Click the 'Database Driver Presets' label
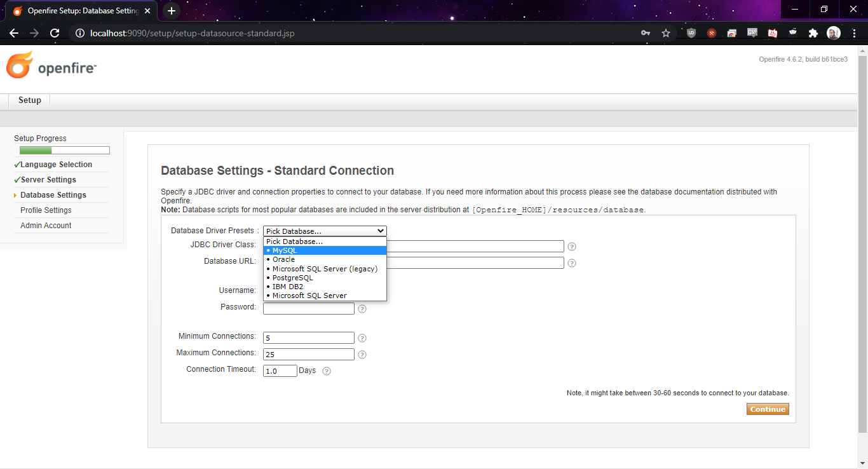The height and width of the screenshot is (469, 868). [x=212, y=231]
